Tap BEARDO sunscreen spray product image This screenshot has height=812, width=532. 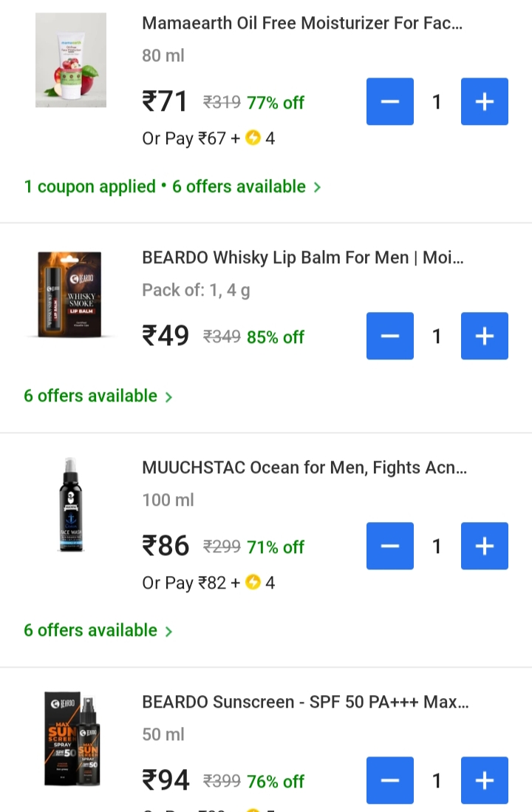click(71, 738)
